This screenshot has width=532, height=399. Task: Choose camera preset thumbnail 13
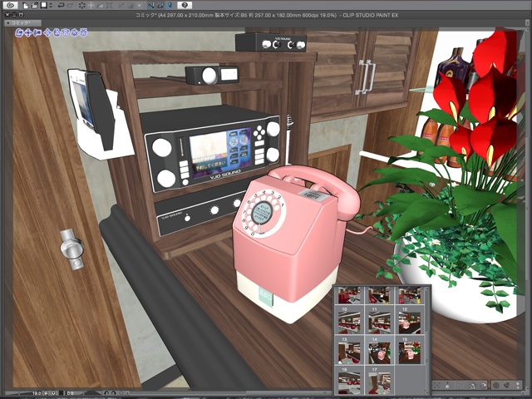click(349, 351)
